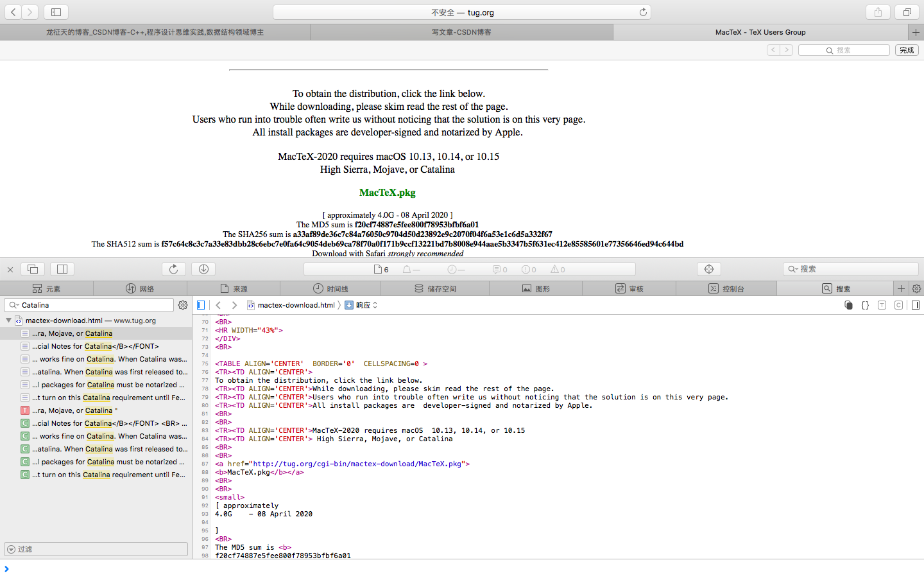Click the resource count indicator showing 6

pyautogui.click(x=381, y=270)
